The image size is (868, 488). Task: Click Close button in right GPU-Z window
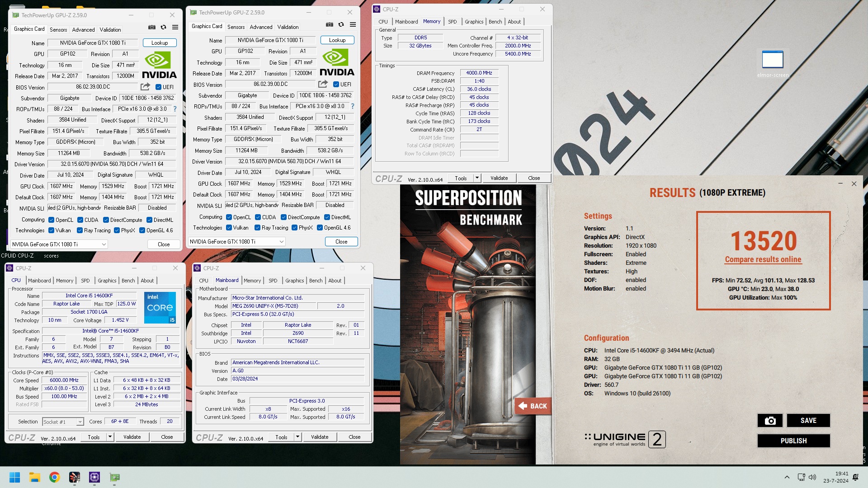pyautogui.click(x=341, y=242)
